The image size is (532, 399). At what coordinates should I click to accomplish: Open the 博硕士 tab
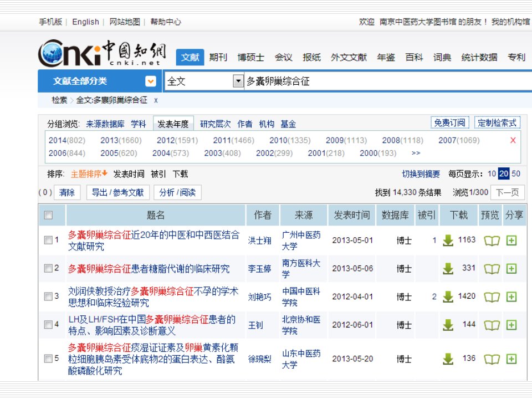tap(250, 57)
